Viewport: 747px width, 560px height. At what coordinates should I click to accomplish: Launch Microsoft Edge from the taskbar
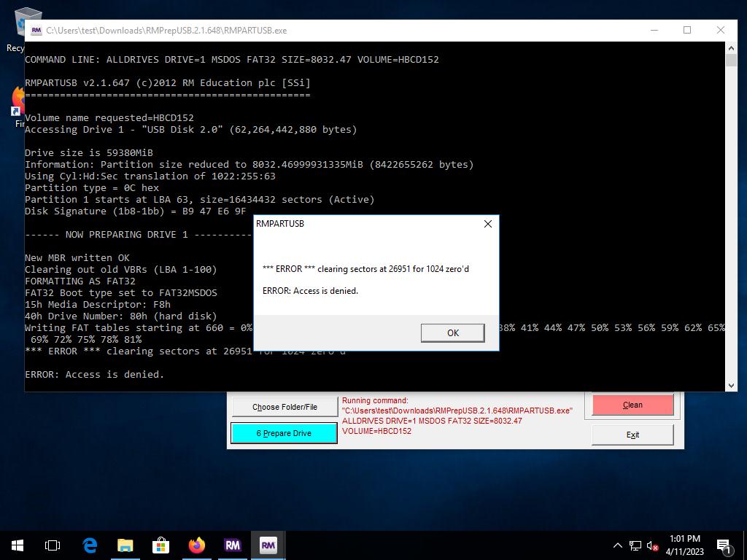point(90,545)
